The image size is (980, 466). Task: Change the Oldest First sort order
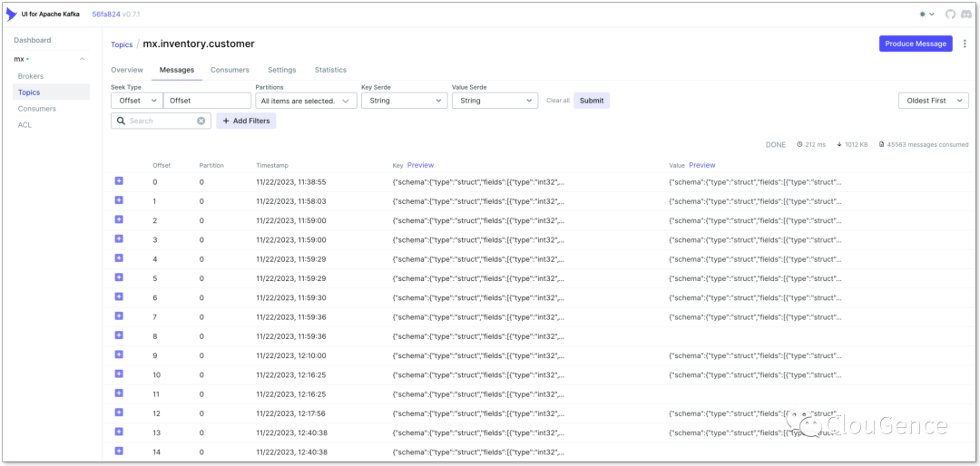point(933,101)
